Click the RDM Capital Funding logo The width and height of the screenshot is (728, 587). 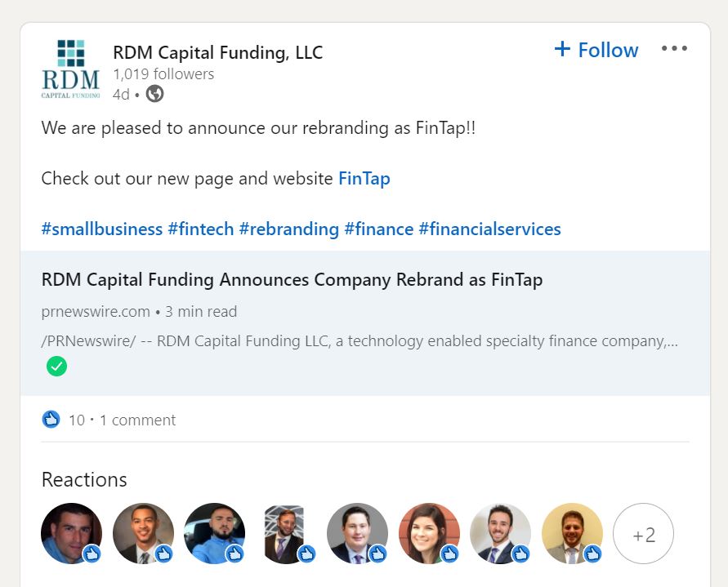click(70, 69)
